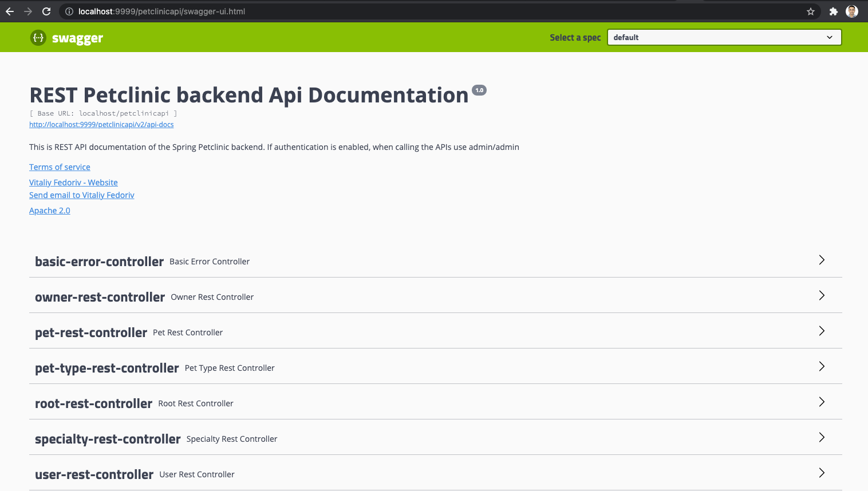Screen dimensions: 868x491
Task: Click the API description paragraph mentioning admin/admin
Action: 274,147
